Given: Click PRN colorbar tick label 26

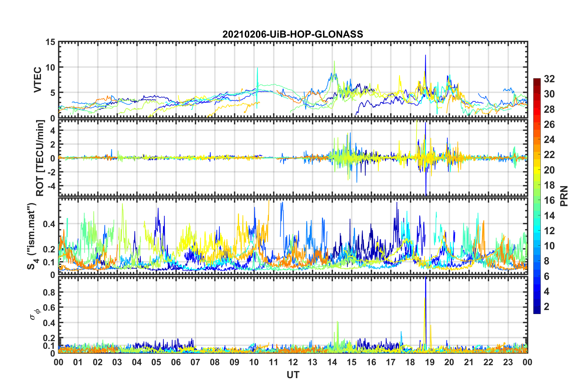Looking at the screenshot, I should [549, 125].
